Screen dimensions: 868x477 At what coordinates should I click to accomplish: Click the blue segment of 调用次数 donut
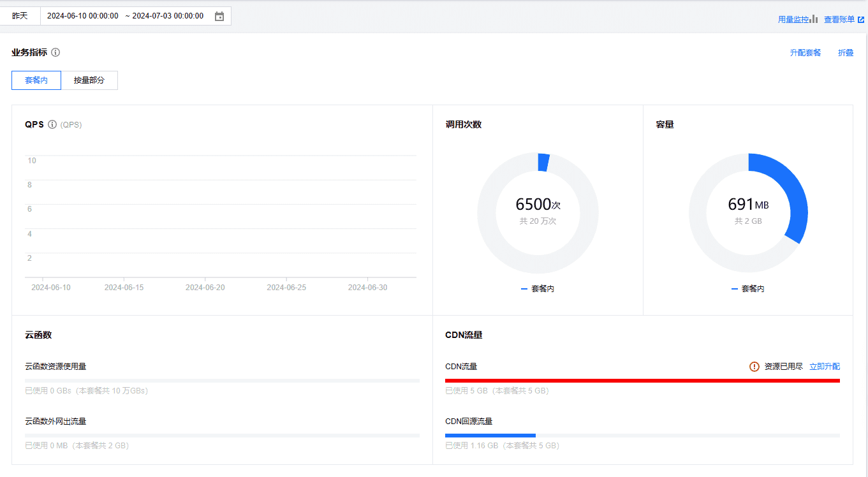pos(543,163)
